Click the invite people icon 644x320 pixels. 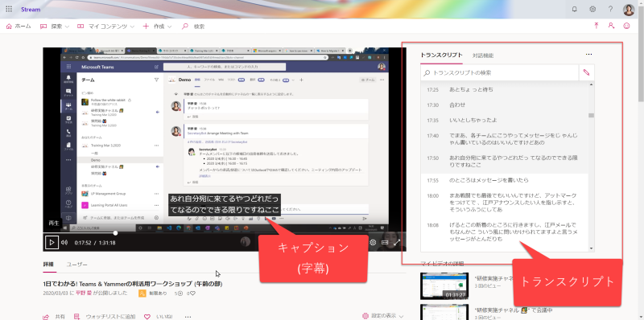pyautogui.click(x=611, y=26)
